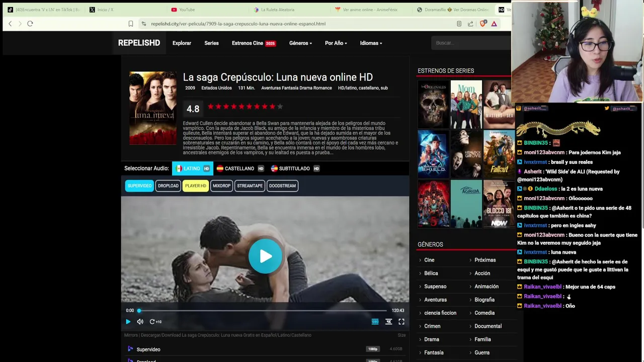Open the Documental genre link
The height and width of the screenshot is (362, 644).
click(x=488, y=326)
